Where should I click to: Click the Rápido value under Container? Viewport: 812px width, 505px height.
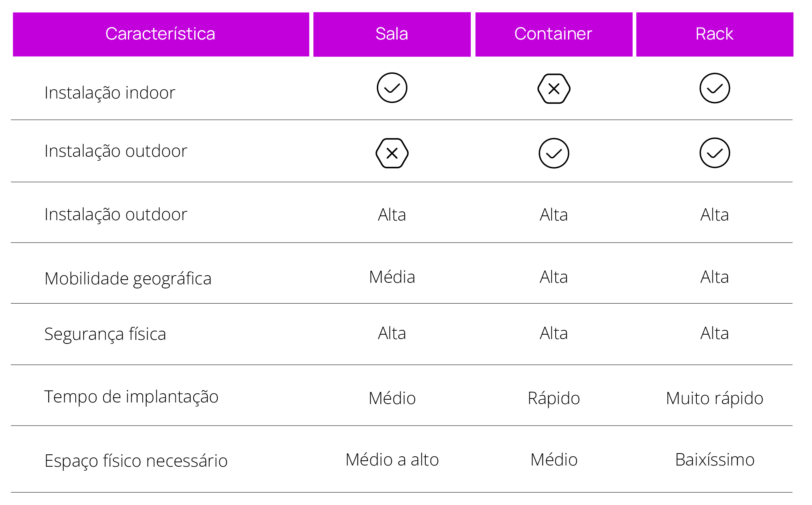point(554,398)
